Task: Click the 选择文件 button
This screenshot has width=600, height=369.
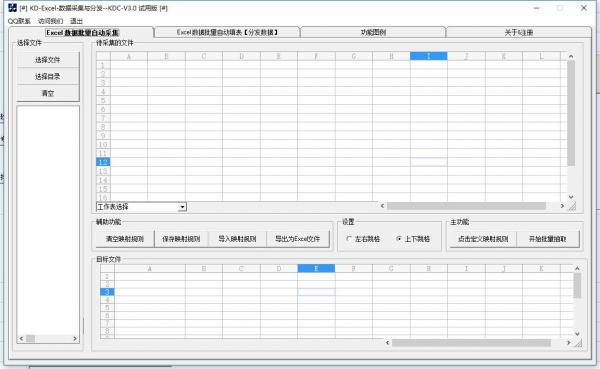Action: pos(48,60)
